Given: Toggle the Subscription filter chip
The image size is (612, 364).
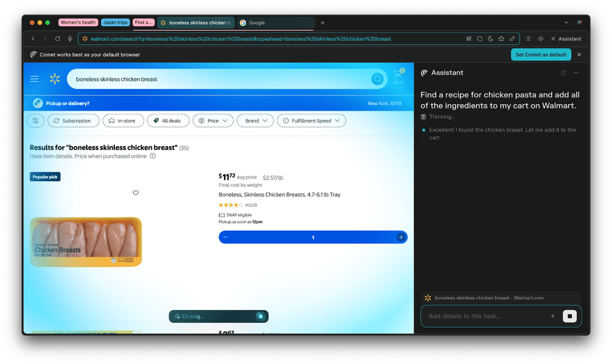Looking at the screenshot, I should coord(74,121).
